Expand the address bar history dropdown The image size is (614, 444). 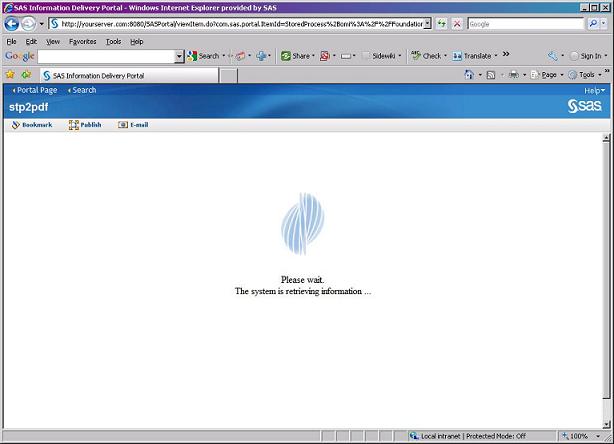(x=428, y=24)
